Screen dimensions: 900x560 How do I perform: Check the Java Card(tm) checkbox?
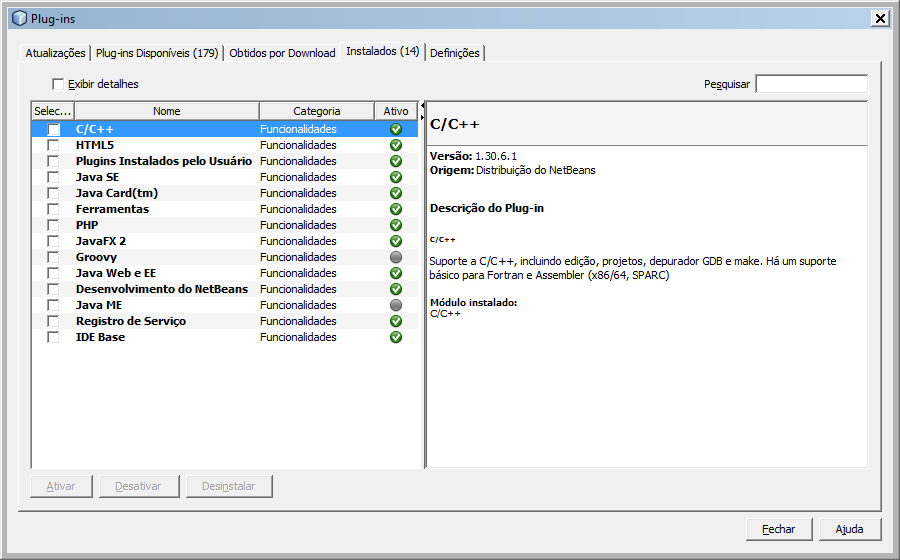(53, 193)
